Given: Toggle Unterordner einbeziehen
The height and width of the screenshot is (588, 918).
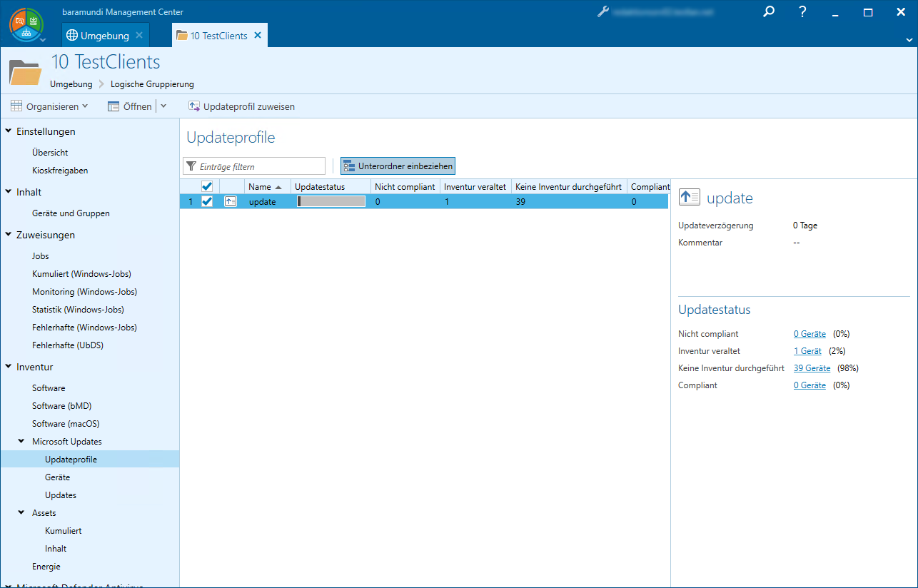Looking at the screenshot, I should 398,166.
